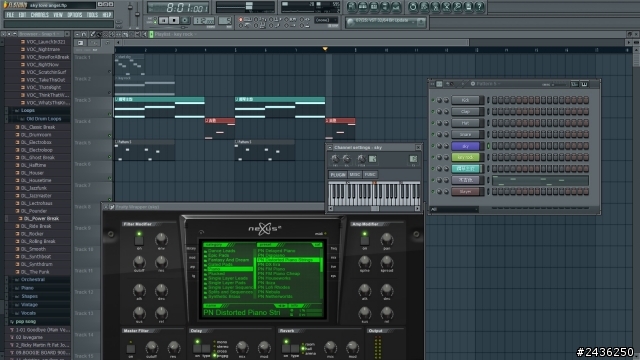Click the transport Record button
The image size is (640, 360).
tap(185, 20)
